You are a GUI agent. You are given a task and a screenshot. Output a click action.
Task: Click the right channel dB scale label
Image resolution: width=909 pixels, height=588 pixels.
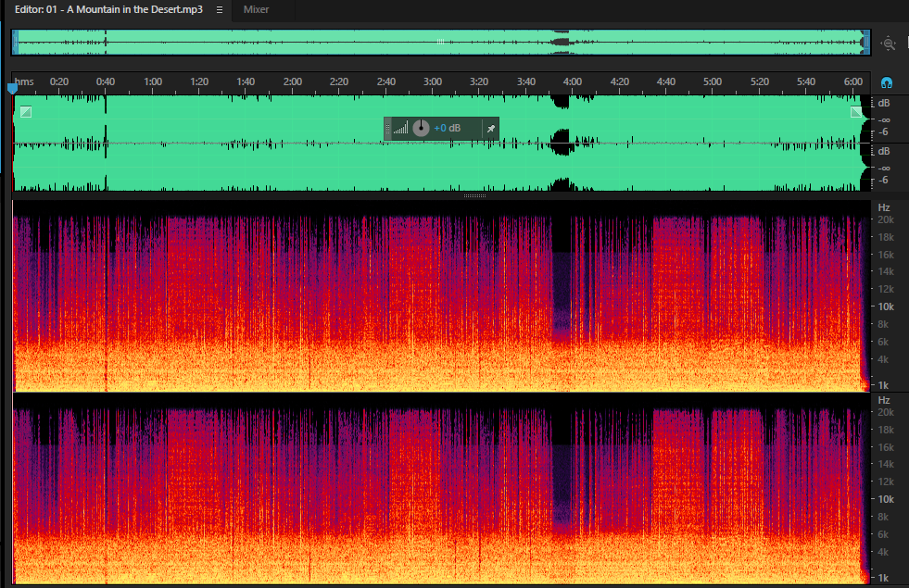point(883,151)
